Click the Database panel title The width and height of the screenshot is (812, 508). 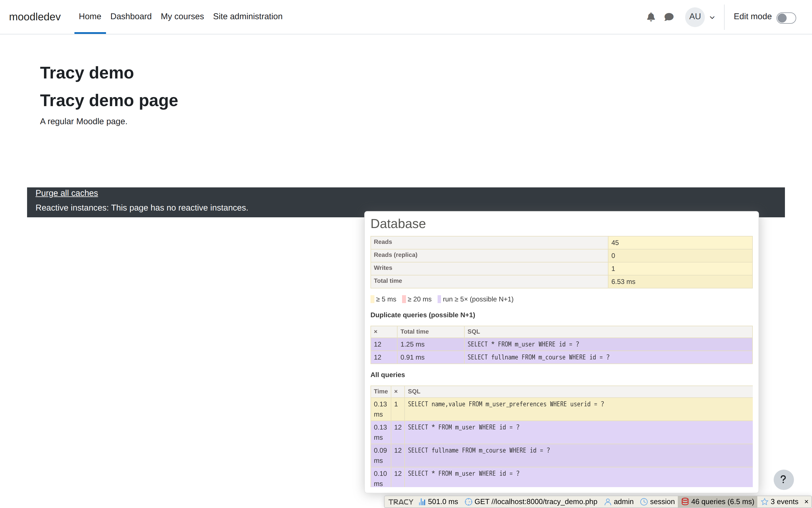[x=398, y=224]
